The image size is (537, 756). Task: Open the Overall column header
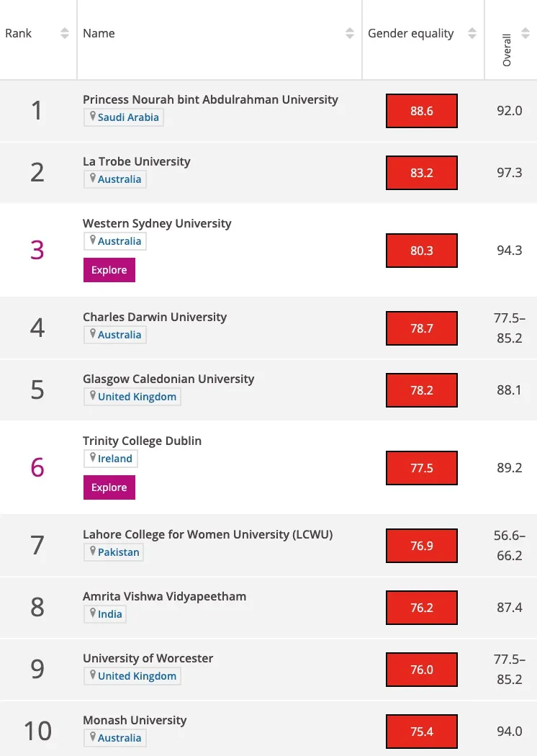coord(507,49)
